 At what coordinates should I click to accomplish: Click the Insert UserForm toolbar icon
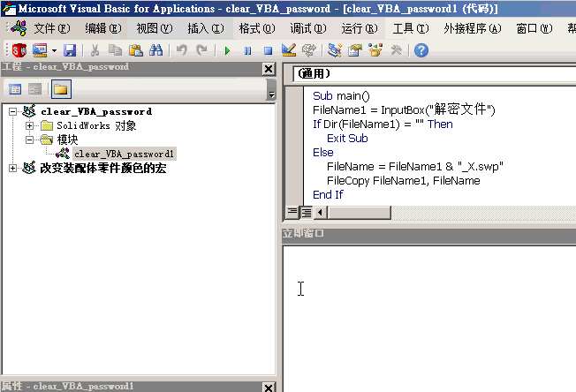pos(40,50)
